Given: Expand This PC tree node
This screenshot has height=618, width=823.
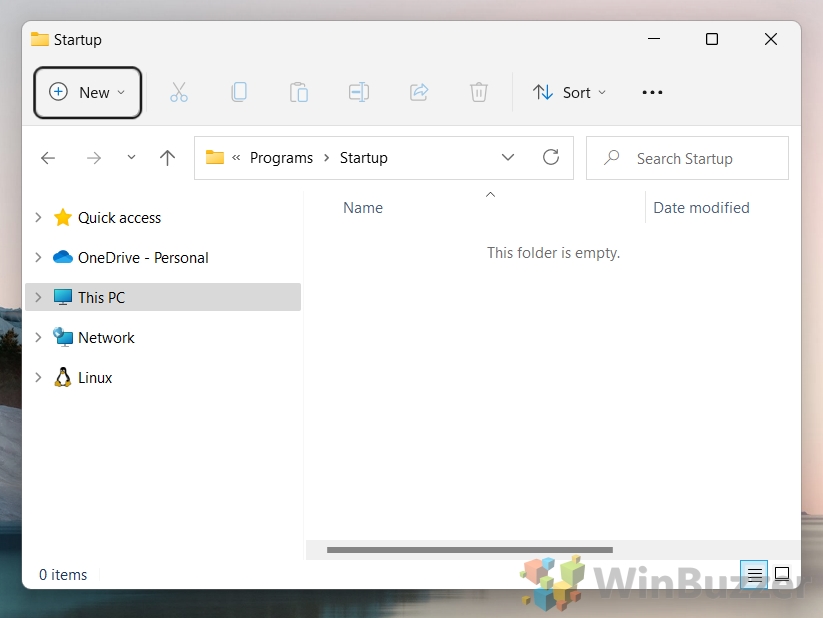Looking at the screenshot, I should 38,297.
